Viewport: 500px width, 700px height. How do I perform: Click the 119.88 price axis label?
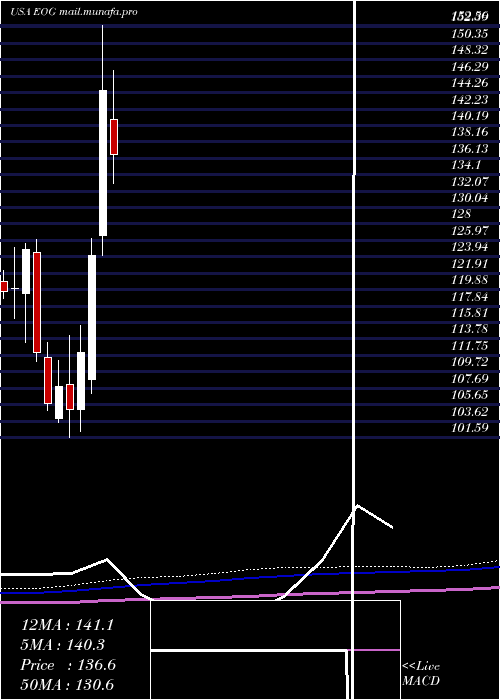click(469, 280)
